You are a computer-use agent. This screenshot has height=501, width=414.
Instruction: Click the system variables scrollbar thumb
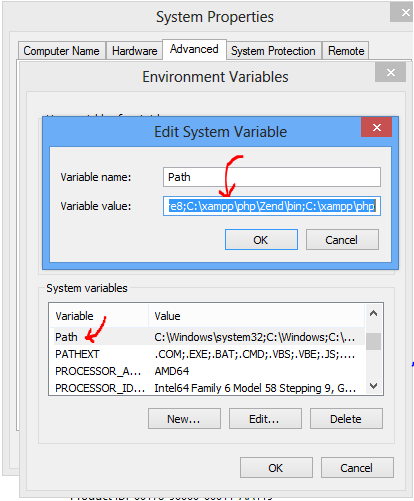coord(373,341)
